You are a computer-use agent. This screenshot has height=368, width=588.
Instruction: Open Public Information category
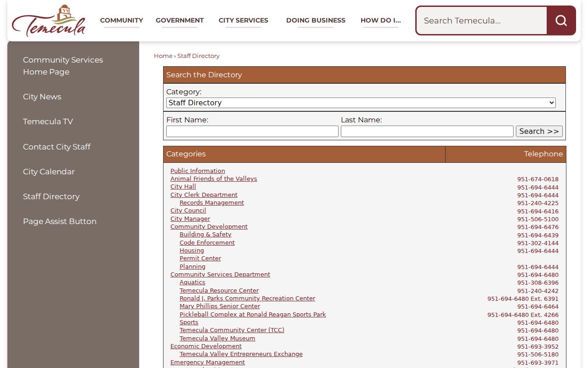click(198, 171)
